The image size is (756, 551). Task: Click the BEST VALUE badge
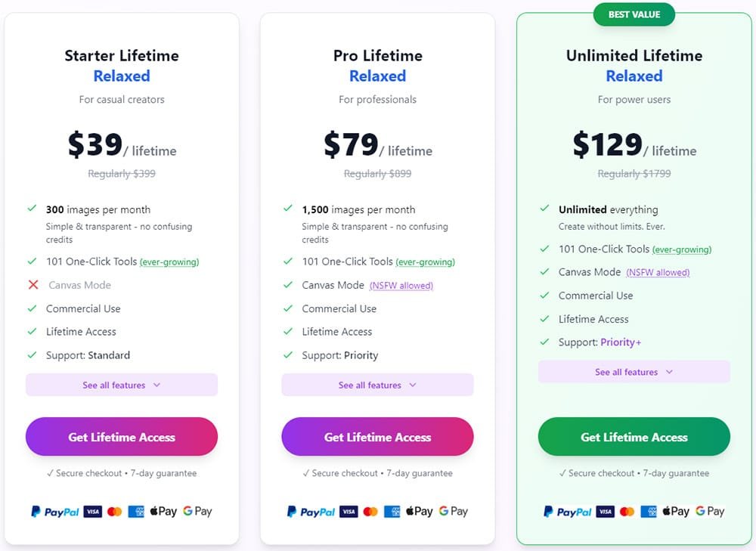coord(634,14)
